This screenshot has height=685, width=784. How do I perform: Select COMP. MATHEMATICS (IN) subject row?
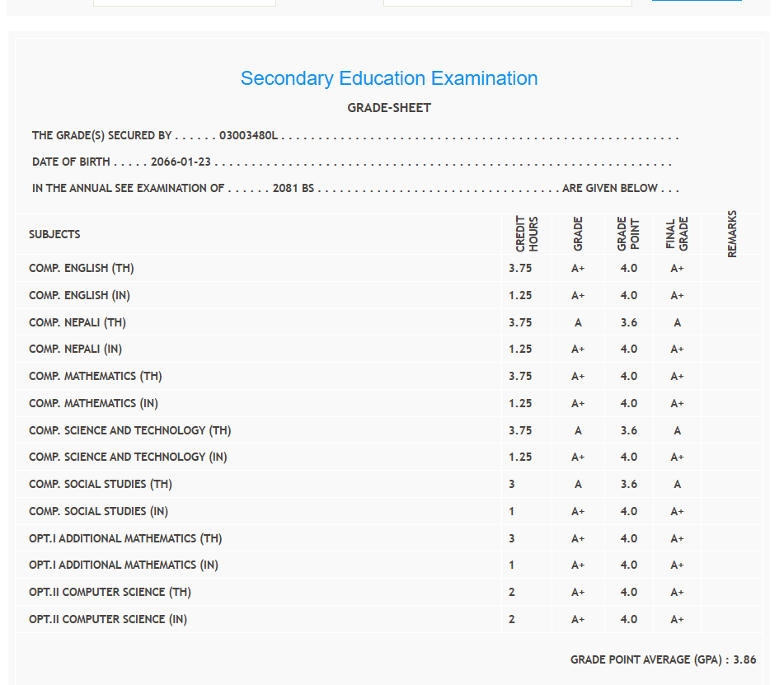click(93, 403)
